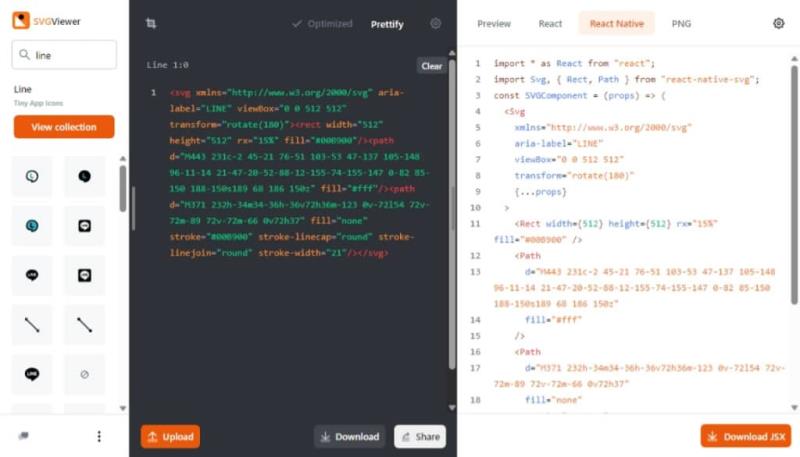Select the gray slashed-circle icon thumbnail
The image size is (800, 457).
pos(84,374)
